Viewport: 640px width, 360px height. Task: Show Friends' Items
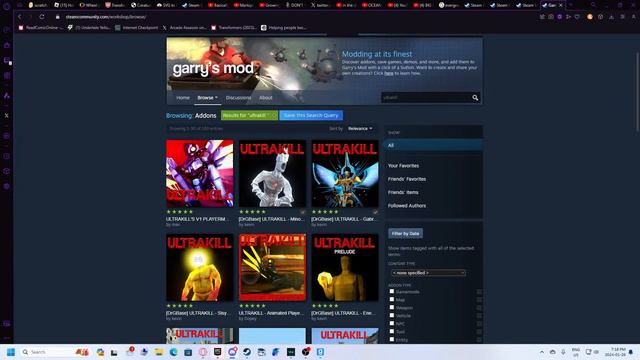pos(403,192)
